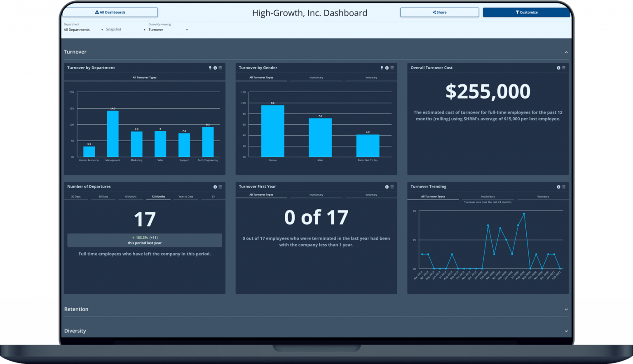Click the lightbulb icon on Turnover by Gender
Screen dimensions: 633x364
[x=381, y=68]
